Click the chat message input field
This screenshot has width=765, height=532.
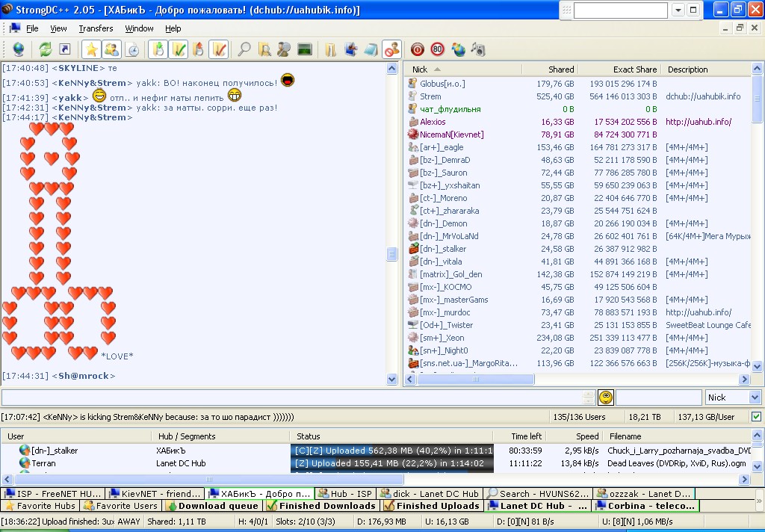(x=291, y=398)
